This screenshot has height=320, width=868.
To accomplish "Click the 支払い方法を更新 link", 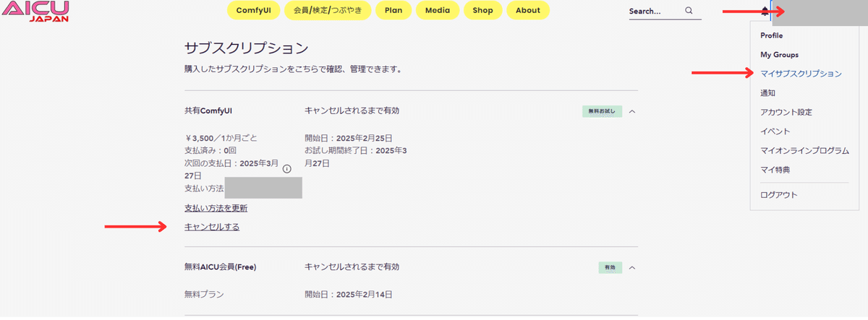I will point(216,208).
